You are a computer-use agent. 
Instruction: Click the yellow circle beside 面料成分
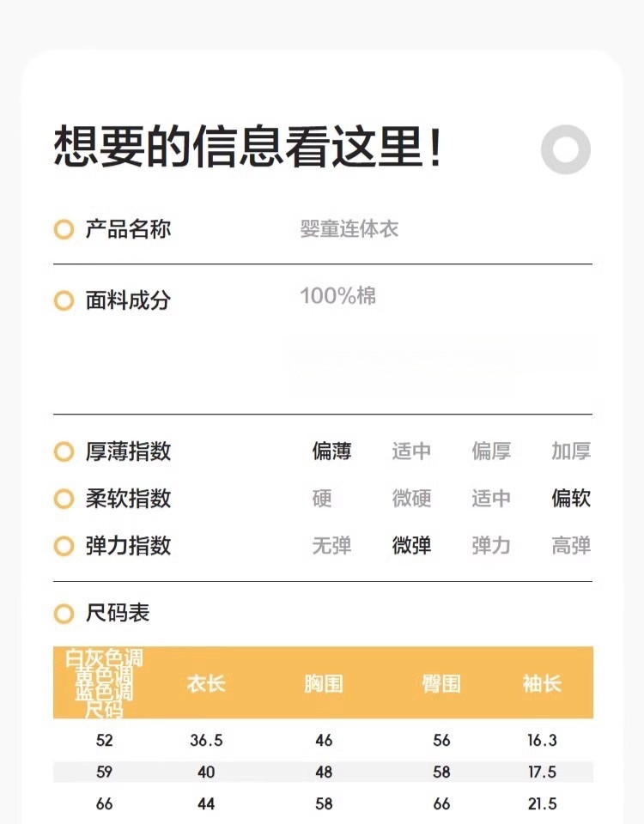64,300
